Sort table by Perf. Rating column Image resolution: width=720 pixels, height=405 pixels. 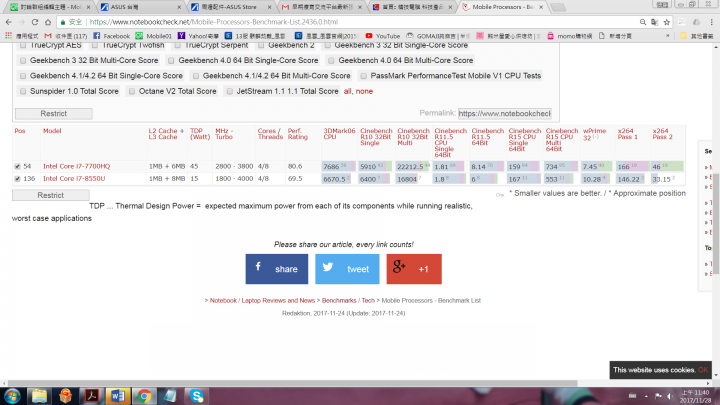pos(298,134)
